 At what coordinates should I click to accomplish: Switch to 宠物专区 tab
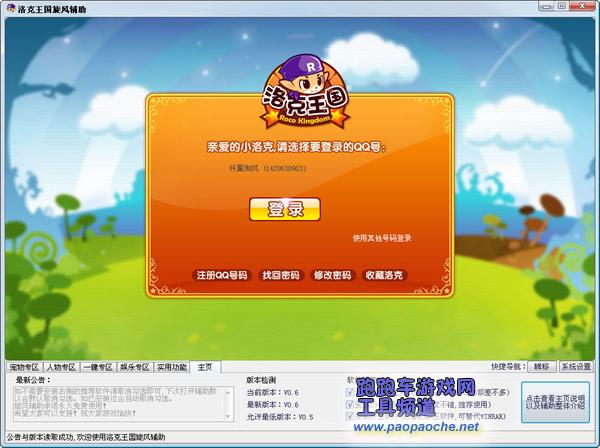(24, 367)
